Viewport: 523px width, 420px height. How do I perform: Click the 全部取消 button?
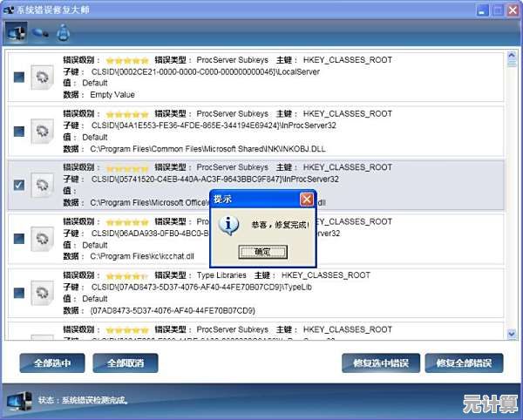pos(125,362)
